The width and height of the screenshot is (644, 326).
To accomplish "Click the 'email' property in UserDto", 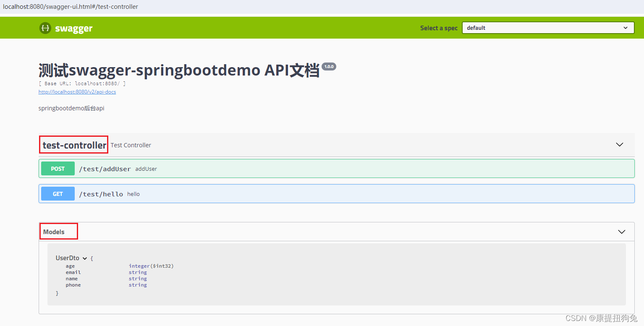I will tap(73, 272).
